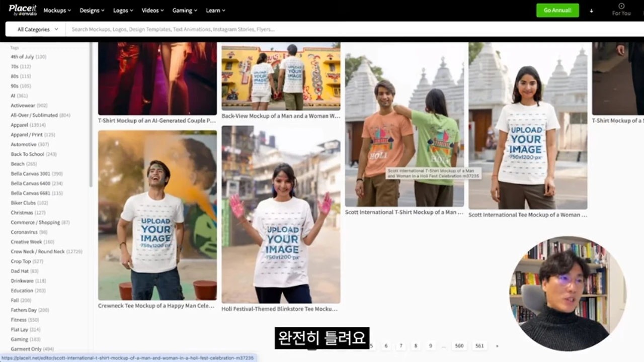The height and width of the screenshot is (362, 644).
Task: Select the Garment Only tag
Action: point(32,349)
